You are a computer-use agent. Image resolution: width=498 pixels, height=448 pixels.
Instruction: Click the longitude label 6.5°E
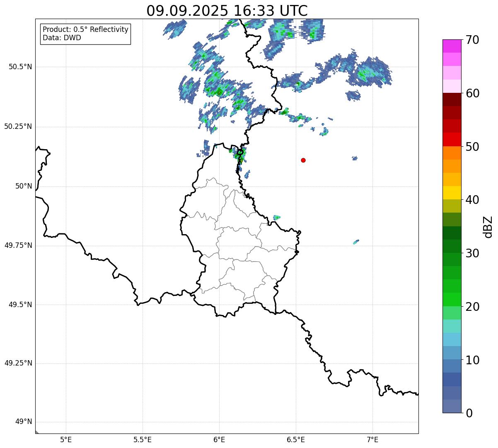point(296,440)
